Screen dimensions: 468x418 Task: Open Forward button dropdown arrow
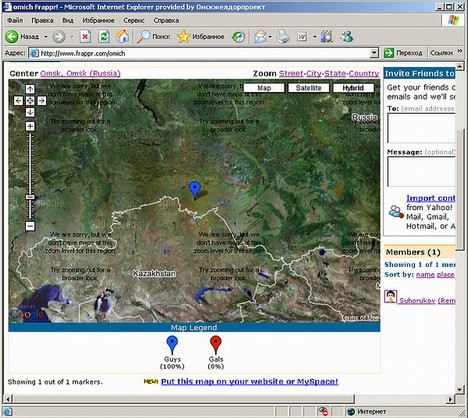click(72, 37)
